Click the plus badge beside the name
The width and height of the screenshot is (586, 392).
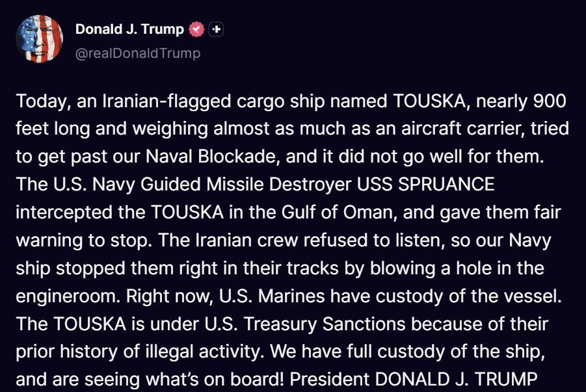point(217,29)
